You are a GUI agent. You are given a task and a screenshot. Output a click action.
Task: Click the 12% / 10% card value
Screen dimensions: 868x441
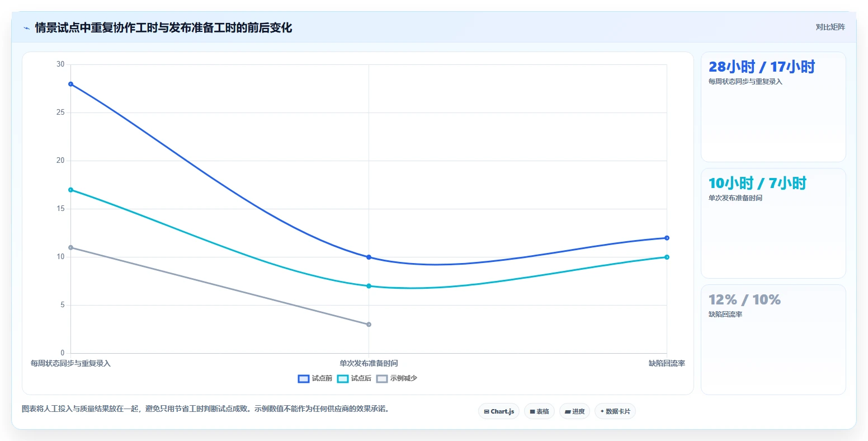(x=744, y=300)
